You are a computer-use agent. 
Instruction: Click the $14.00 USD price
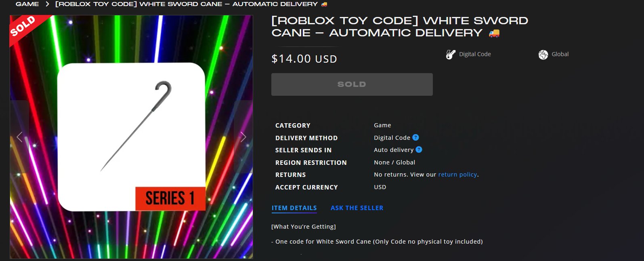pos(304,59)
